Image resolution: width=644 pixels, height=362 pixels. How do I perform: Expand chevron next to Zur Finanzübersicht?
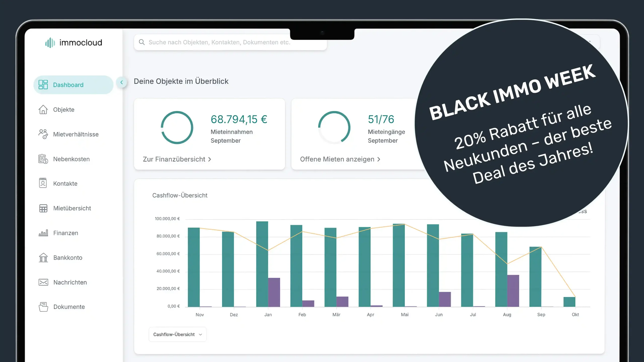pyautogui.click(x=210, y=159)
